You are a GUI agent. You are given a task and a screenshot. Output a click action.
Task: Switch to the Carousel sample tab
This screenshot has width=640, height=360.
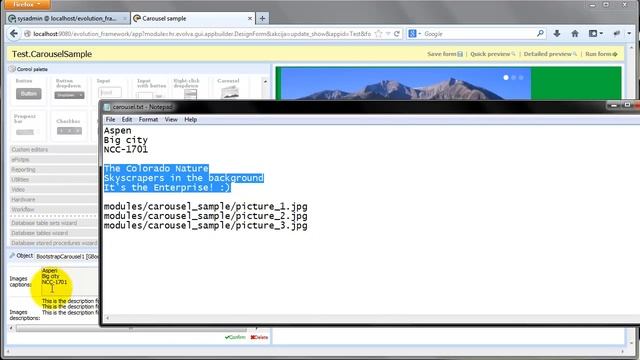[x=192, y=18]
